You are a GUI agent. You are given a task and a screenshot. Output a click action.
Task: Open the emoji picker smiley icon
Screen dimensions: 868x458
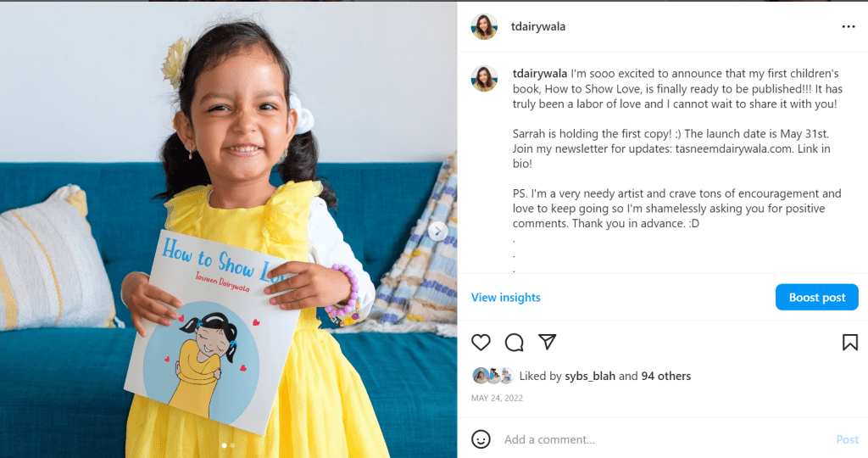(x=481, y=439)
